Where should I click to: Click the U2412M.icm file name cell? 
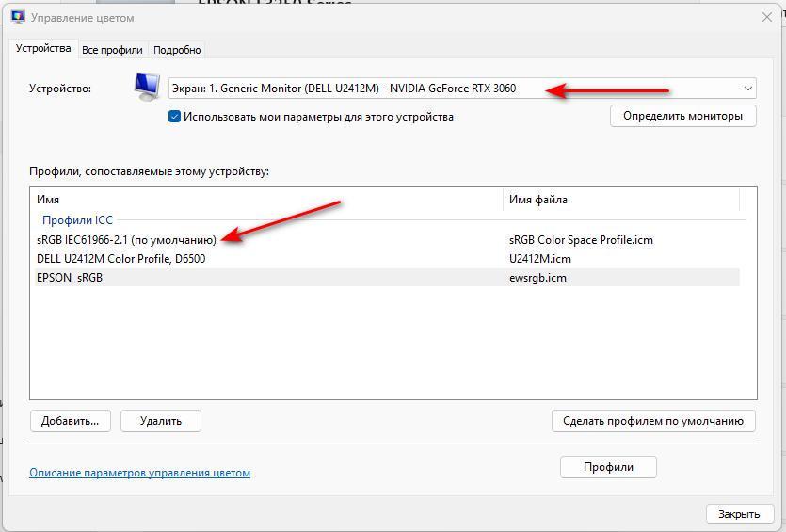coord(540,259)
